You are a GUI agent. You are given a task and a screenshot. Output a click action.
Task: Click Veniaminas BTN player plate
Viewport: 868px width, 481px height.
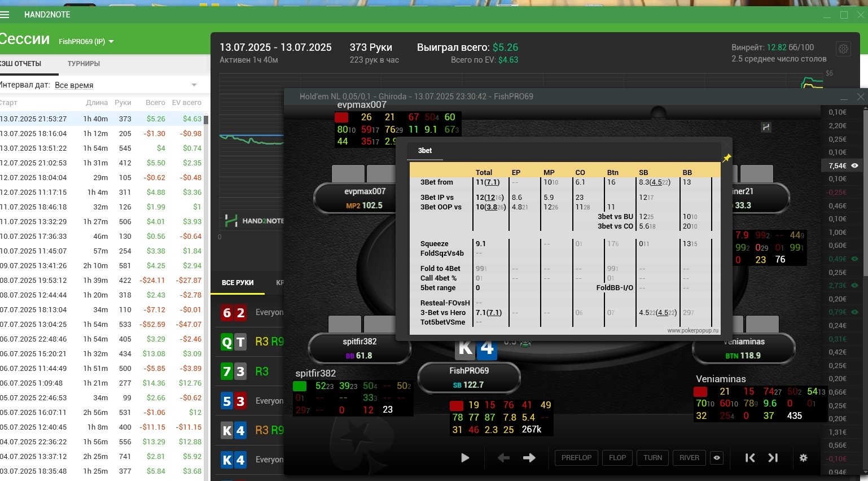coord(743,348)
